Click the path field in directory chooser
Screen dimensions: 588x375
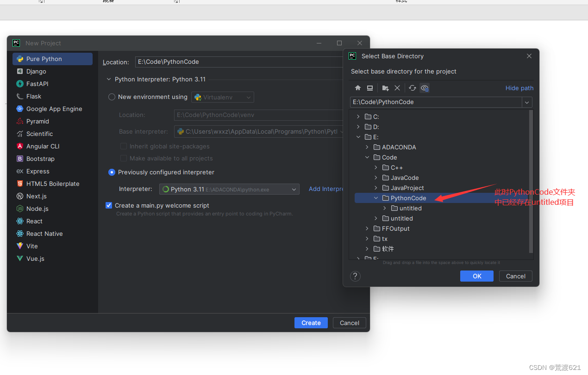[x=436, y=102]
